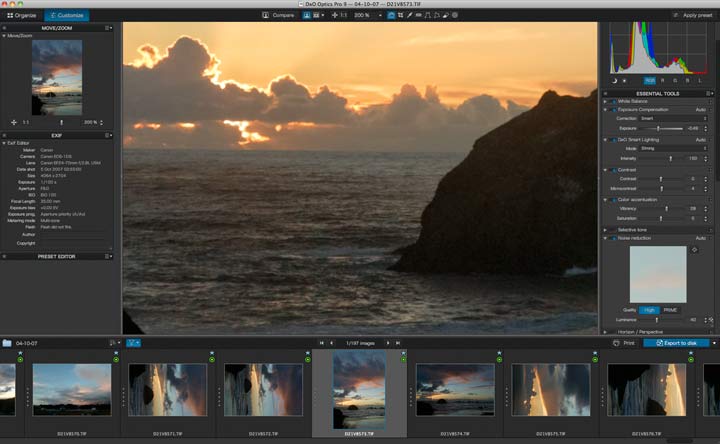Expand the Selective tone section
This screenshot has height=444, width=720.
[x=605, y=230]
